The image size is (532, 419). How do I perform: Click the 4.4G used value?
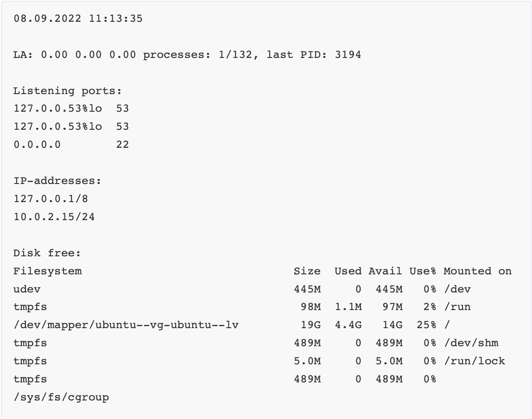point(348,325)
